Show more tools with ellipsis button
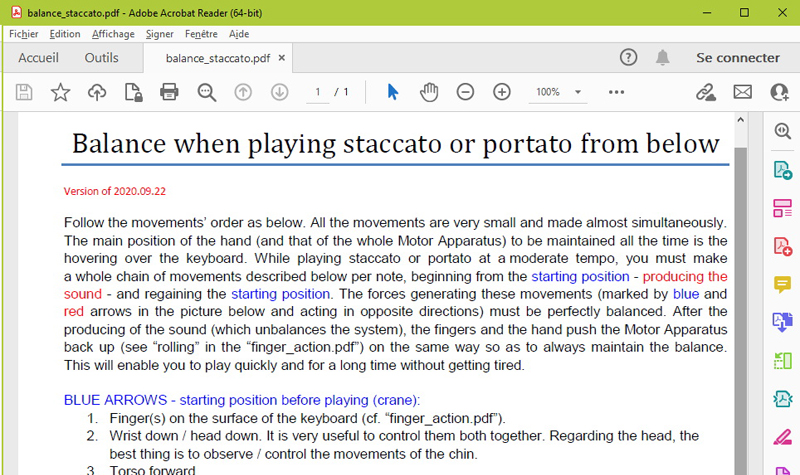The width and height of the screenshot is (800, 475). pos(616,92)
